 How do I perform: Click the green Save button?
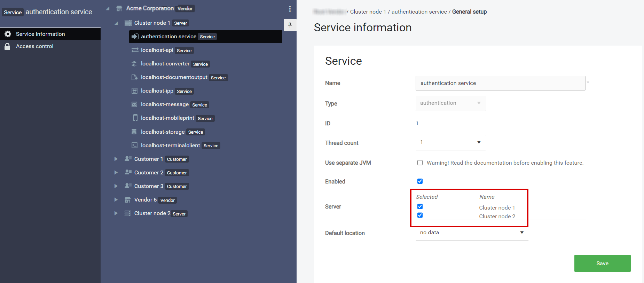pos(602,263)
